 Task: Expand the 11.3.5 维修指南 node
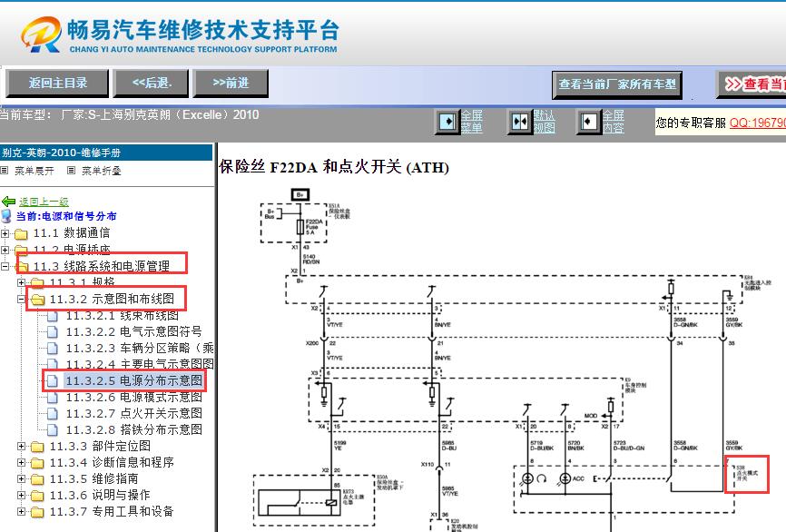(x=21, y=478)
